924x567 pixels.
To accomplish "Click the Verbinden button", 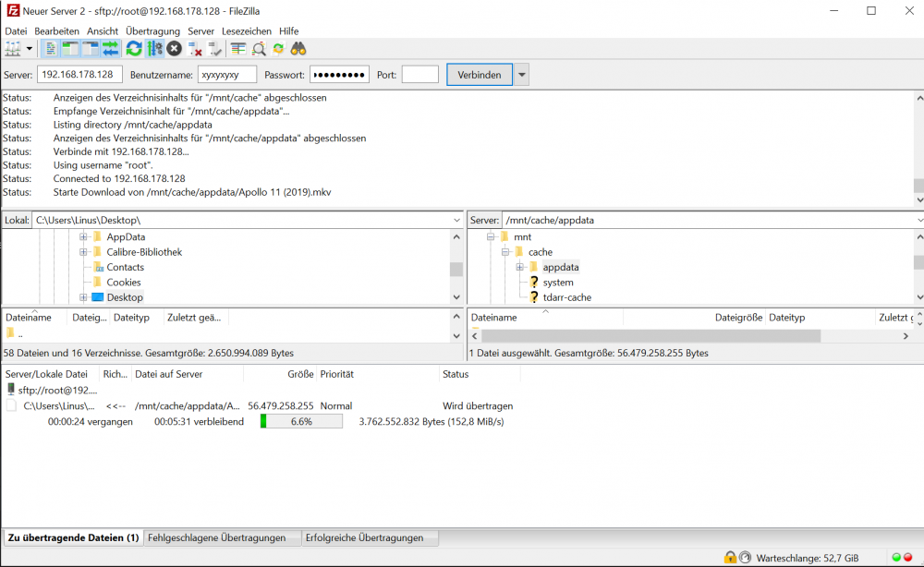I will click(479, 75).
